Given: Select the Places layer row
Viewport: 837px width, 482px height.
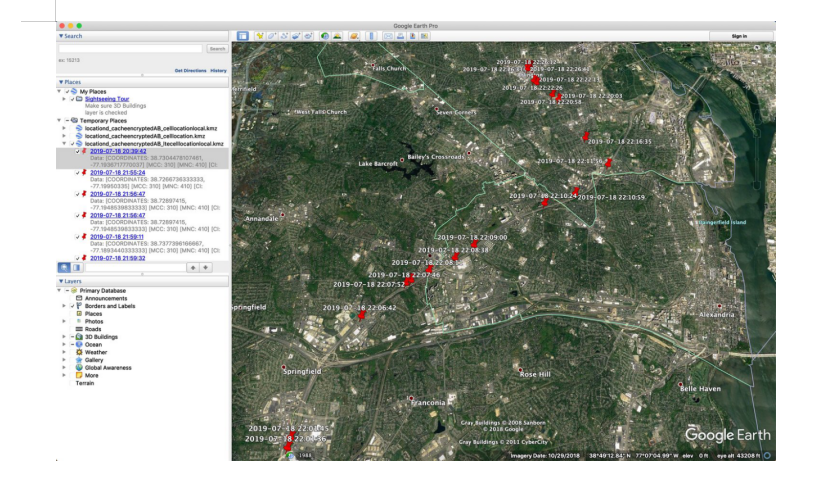Looking at the screenshot, I should 93,314.
